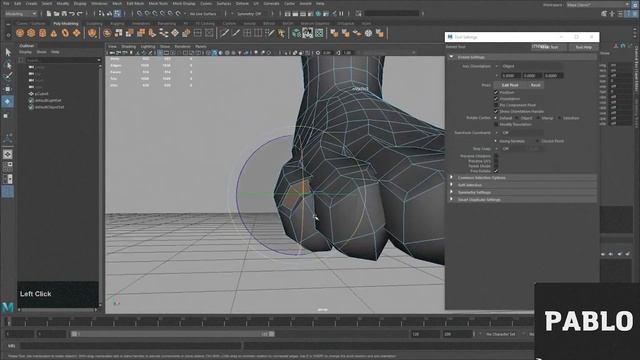The image size is (640, 360).
Task: Open the Mesh Tools menu
Action: pyautogui.click(x=158, y=3)
